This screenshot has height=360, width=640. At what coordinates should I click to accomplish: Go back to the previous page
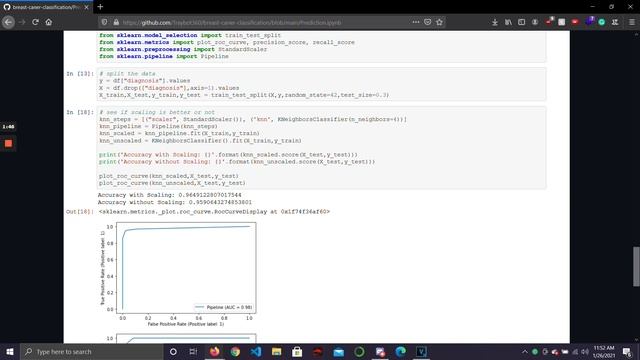pos(8,22)
